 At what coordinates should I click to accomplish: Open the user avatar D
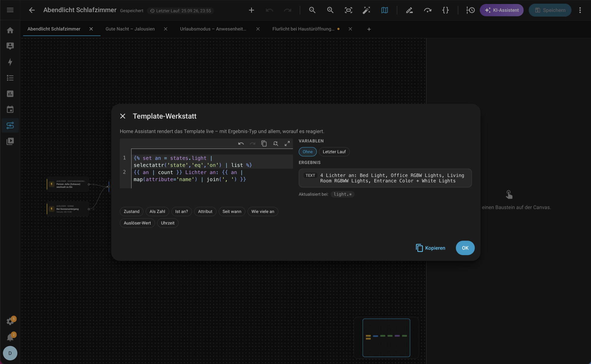click(x=10, y=353)
